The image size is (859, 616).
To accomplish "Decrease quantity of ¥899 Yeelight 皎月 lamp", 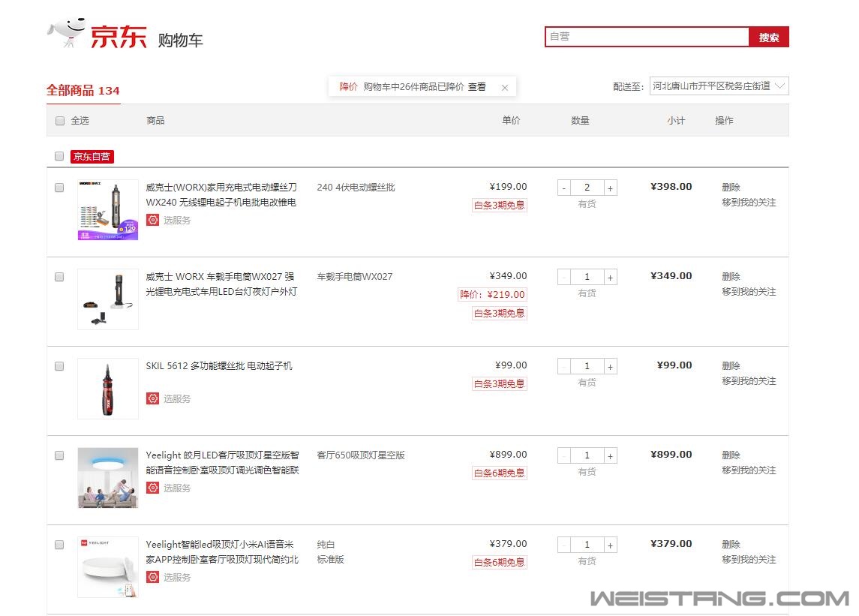I will click(x=564, y=456).
